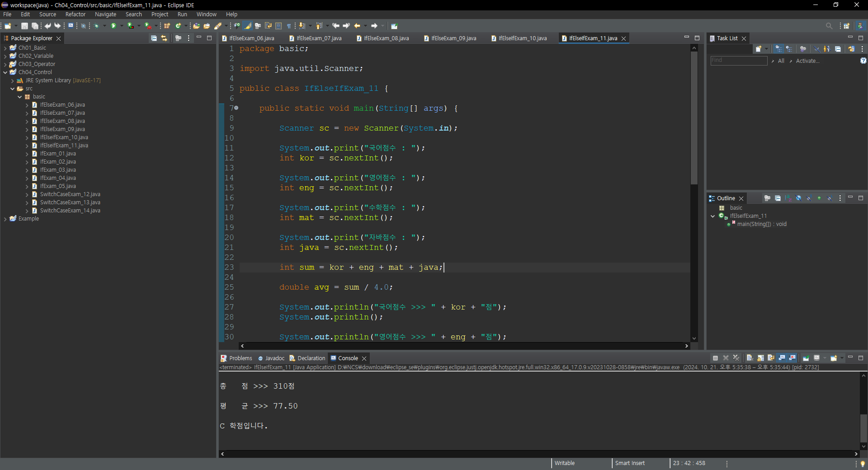Click Collapse All in Outline toolbar
Screen dimensions: 868x470
tap(778, 198)
